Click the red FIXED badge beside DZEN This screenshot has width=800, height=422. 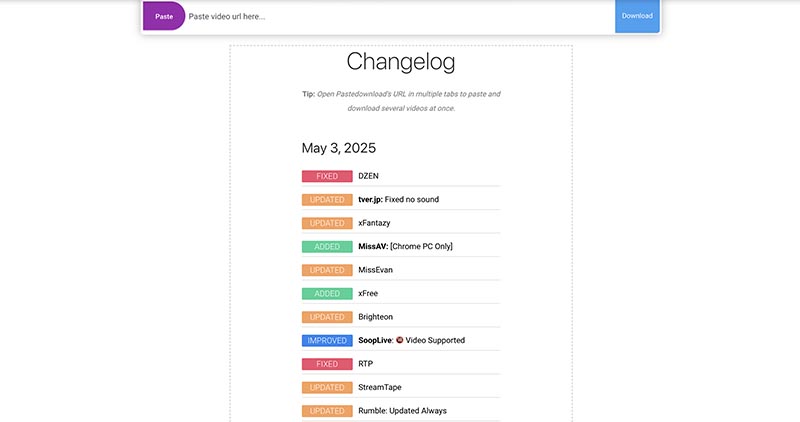click(x=327, y=176)
